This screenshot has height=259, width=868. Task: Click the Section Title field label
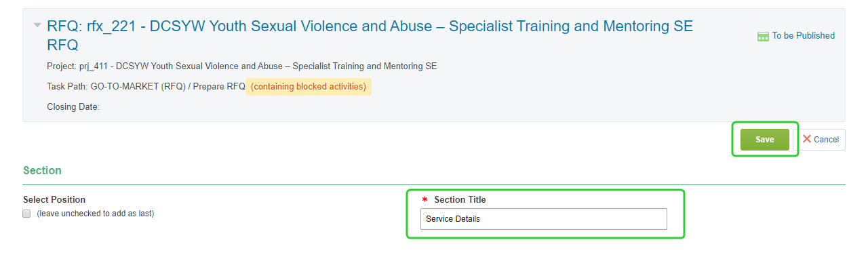(x=460, y=199)
